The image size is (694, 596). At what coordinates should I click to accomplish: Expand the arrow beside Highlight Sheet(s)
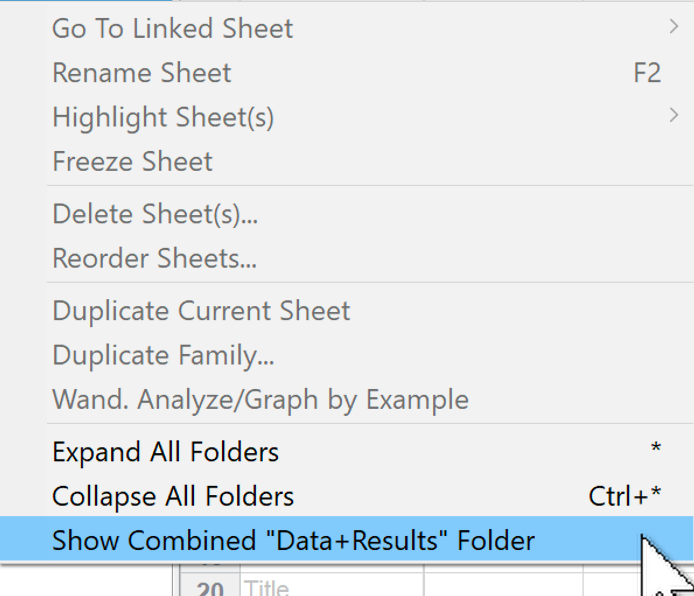point(673,116)
